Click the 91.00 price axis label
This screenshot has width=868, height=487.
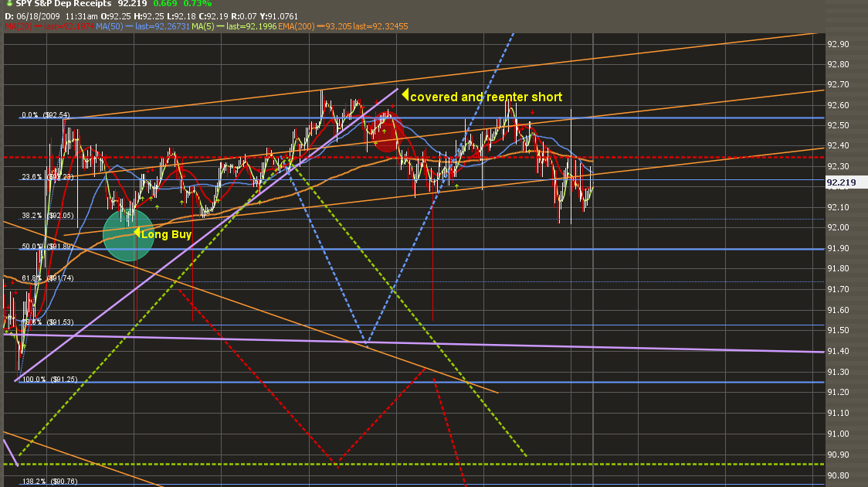click(x=838, y=434)
